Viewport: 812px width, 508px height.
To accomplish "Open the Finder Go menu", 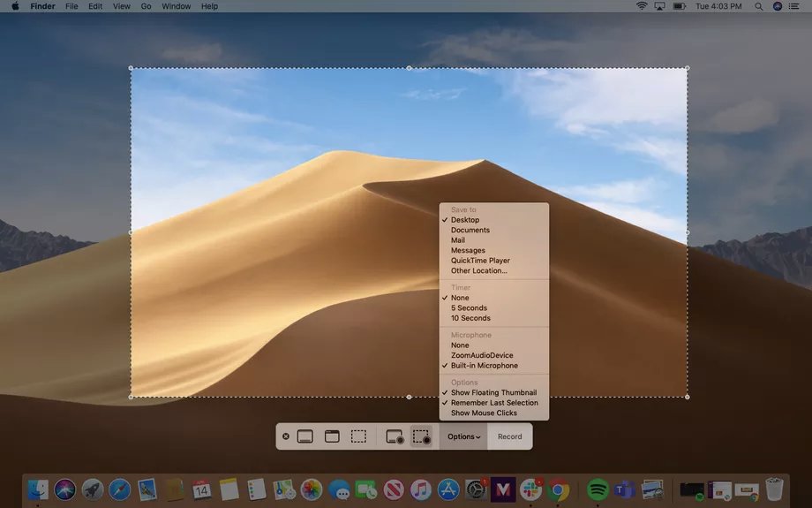I will (x=146, y=6).
